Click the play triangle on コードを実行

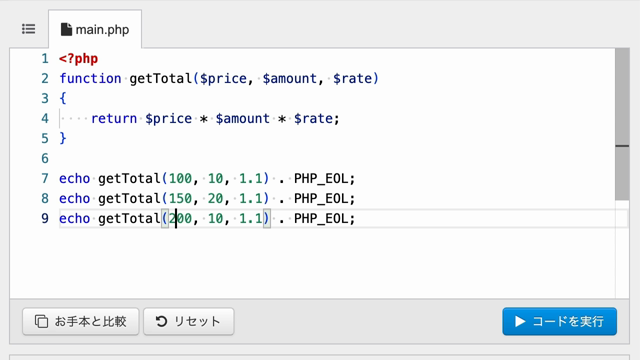[520, 322]
